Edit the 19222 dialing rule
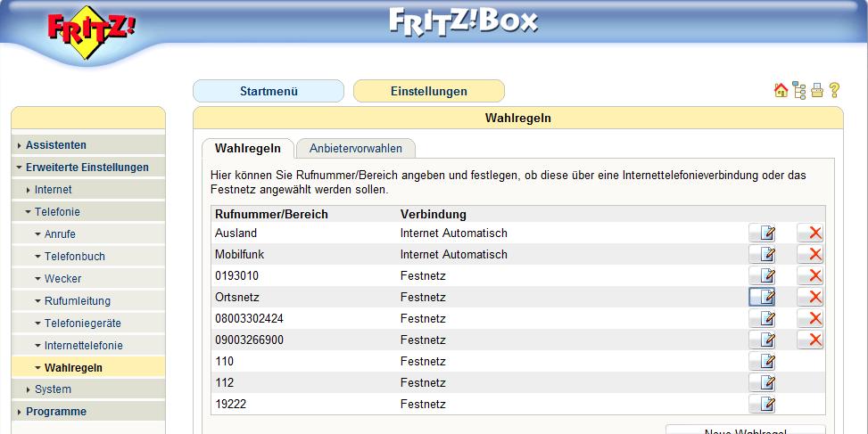This screenshot has height=434, width=868. [762, 405]
